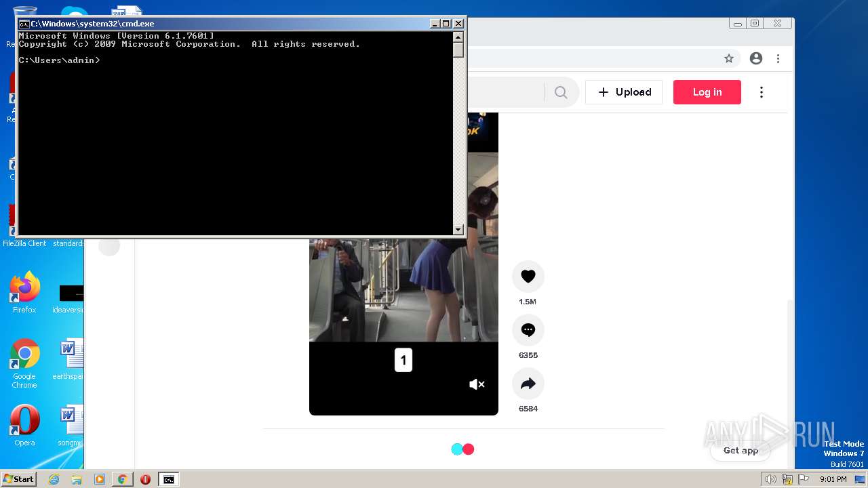Click the user avatar circle in sidebar
The height and width of the screenshot is (488, 868).
109,246
